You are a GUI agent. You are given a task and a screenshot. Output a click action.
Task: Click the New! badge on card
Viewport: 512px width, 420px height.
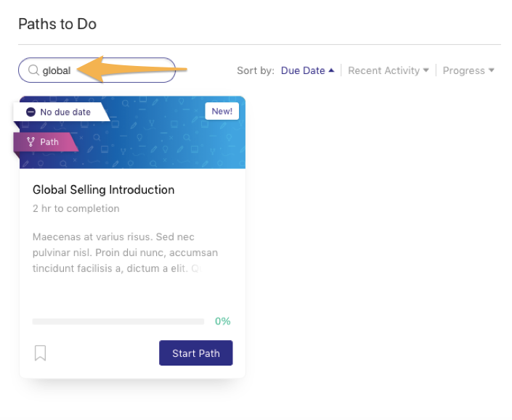click(222, 111)
